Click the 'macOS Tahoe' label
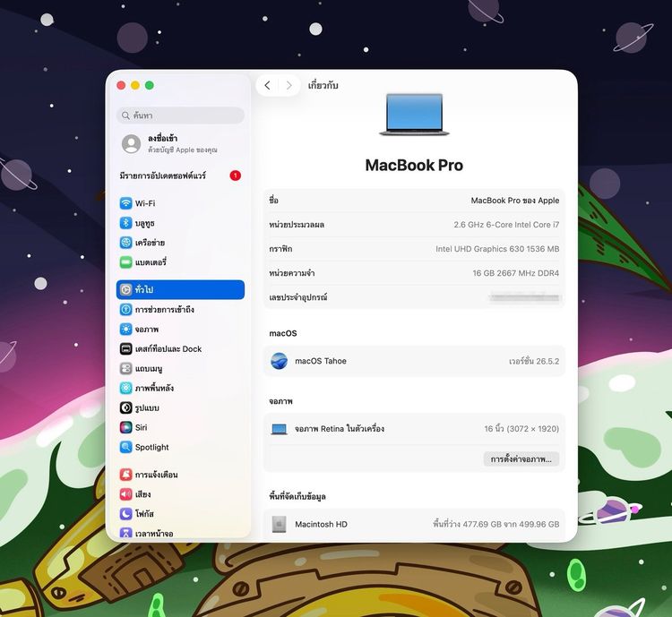The image size is (672, 617). 321,361
